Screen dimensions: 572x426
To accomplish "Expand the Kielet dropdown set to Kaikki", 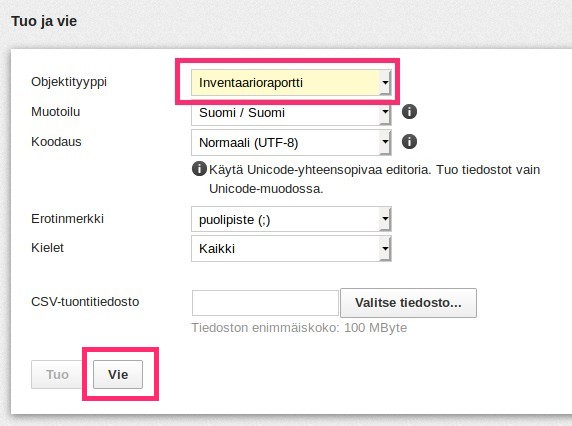I will (x=291, y=248).
